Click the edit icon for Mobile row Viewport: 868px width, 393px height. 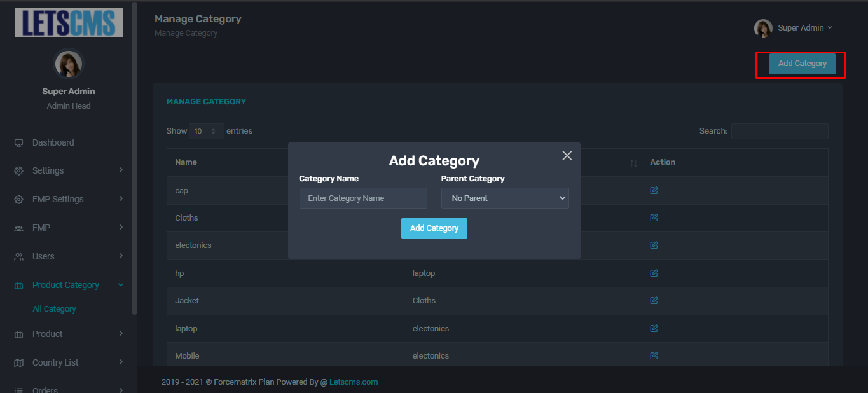click(654, 356)
